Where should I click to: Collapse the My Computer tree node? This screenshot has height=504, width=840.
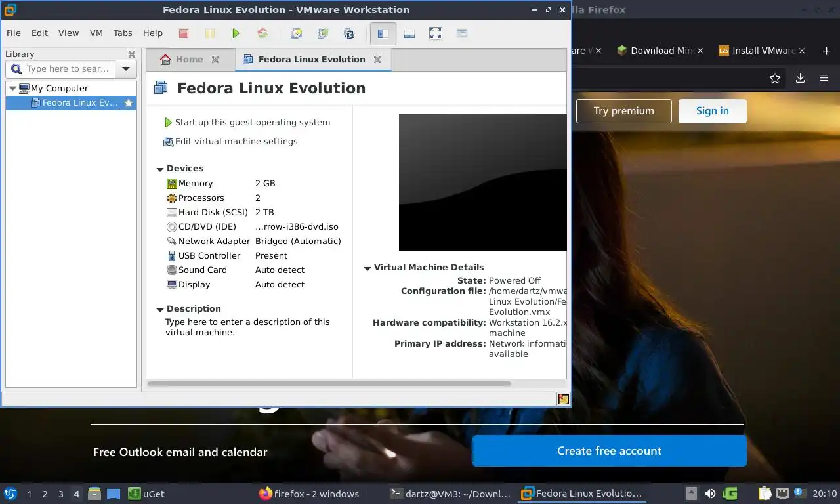12,88
